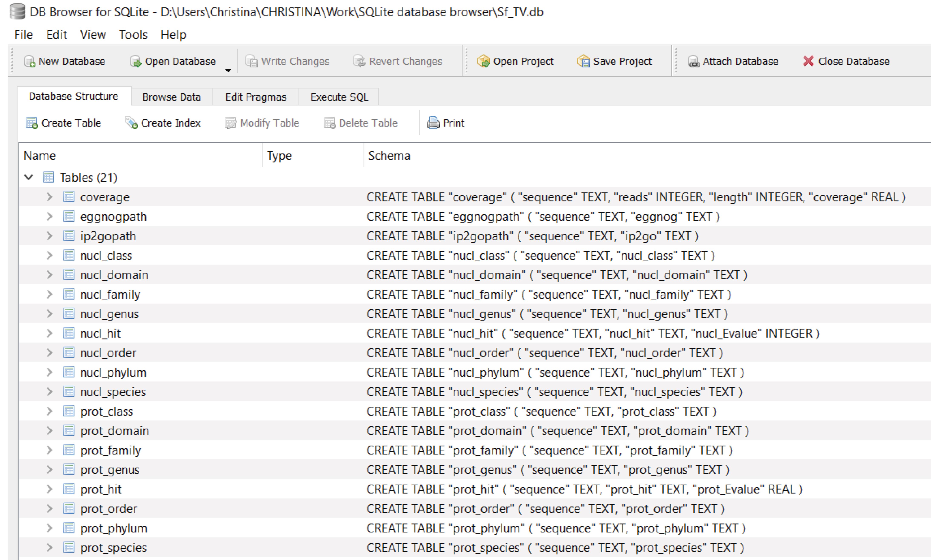This screenshot has width=931, height=560.
Task: Click the table icon beside nucl_order
Action: pyautogui.click(x=69, y=352)
